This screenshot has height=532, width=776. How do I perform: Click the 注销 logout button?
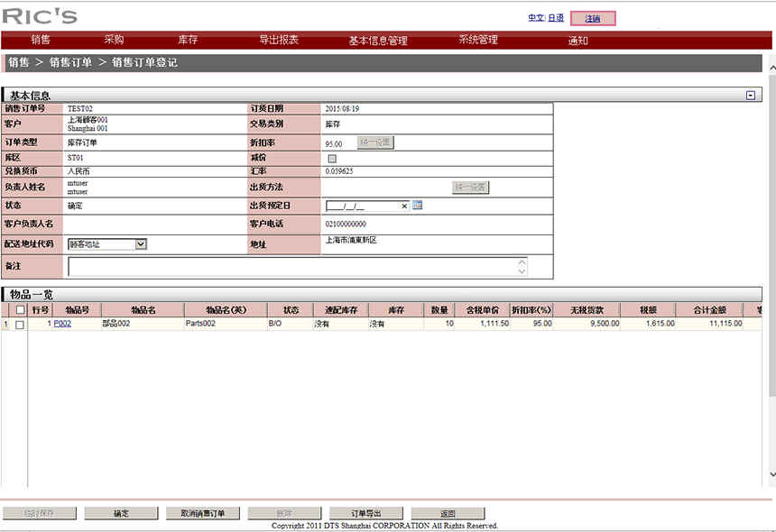pos(593,18)
